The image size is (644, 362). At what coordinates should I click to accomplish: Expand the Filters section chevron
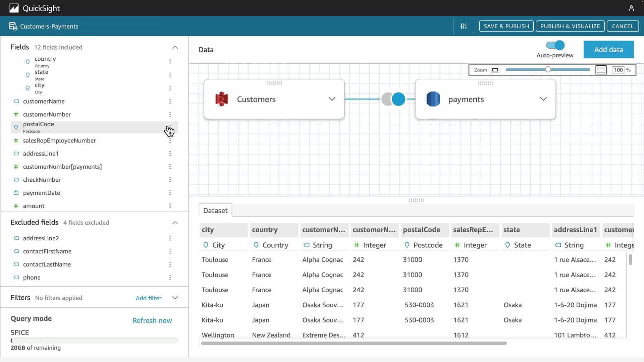[175, 298]
